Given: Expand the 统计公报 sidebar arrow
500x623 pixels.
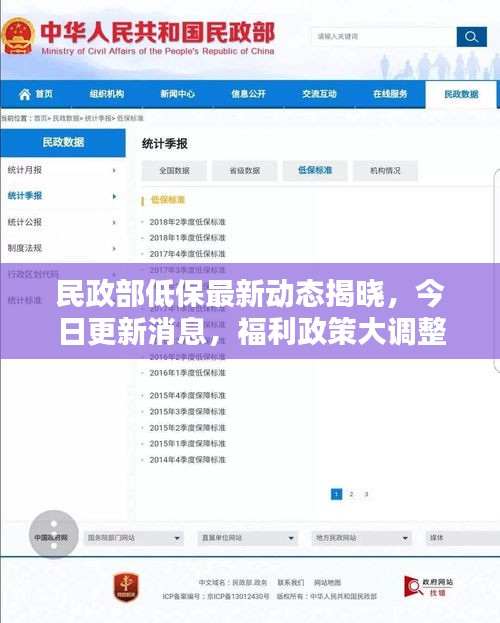Looking at the screenshot, I should 114,222.
